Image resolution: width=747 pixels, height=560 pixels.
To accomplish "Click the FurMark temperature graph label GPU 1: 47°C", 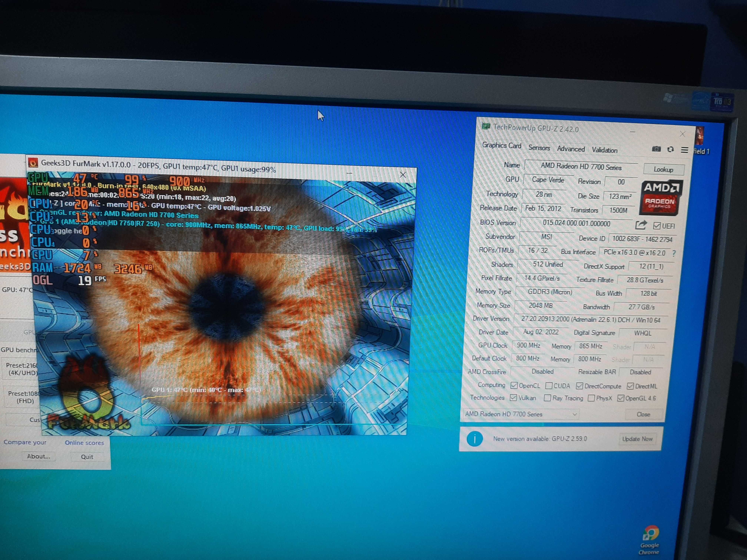I will click(206, 390).
